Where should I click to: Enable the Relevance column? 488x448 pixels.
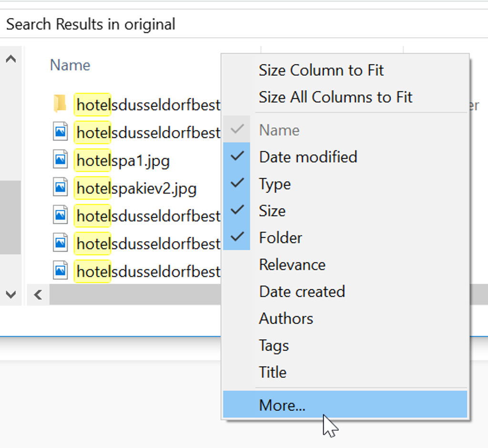click(x=292, y=265)
